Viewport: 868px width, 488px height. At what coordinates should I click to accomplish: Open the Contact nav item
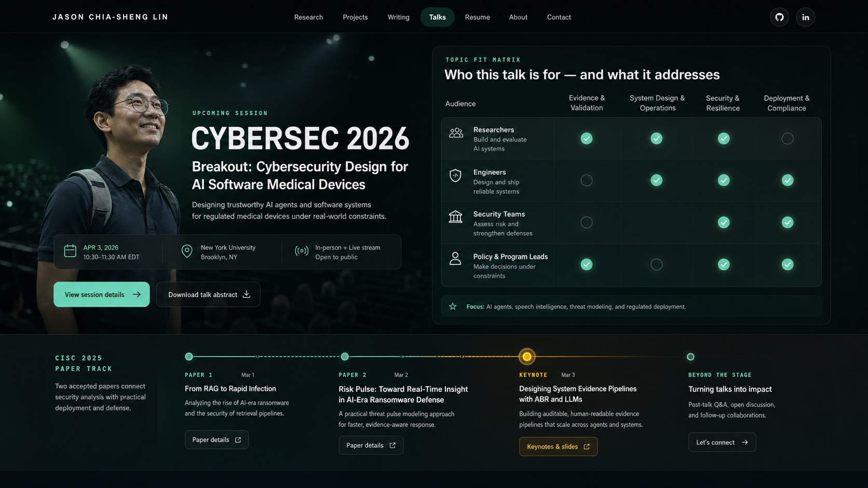coord(559,17)
